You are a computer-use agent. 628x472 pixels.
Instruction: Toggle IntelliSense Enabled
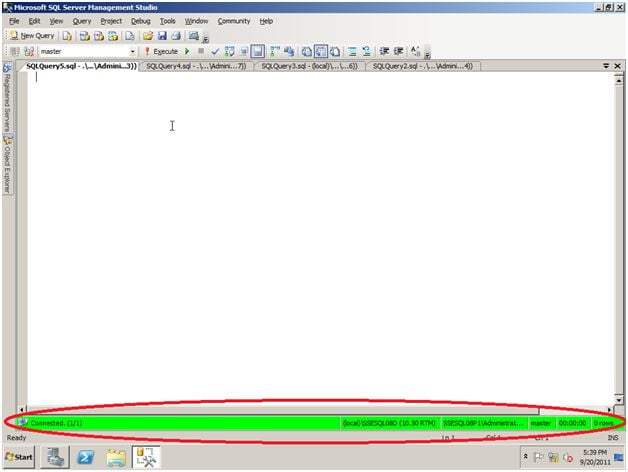(x=258, y=51)
